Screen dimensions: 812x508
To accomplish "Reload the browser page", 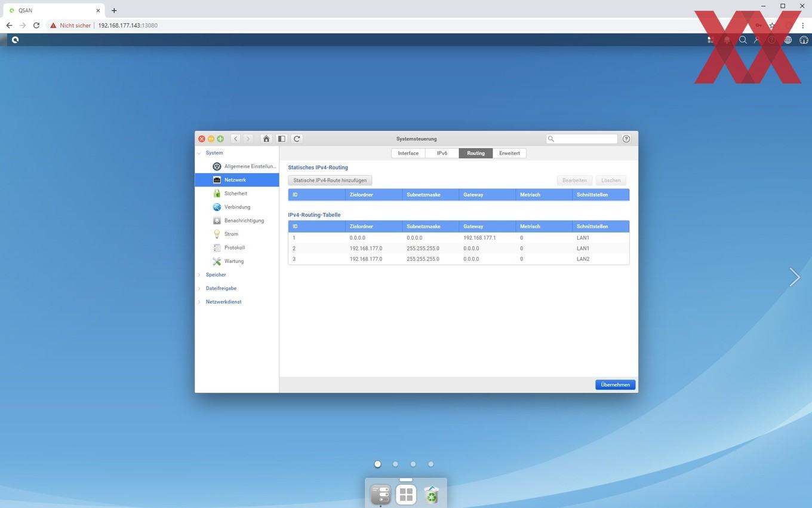I will point(36,26).
